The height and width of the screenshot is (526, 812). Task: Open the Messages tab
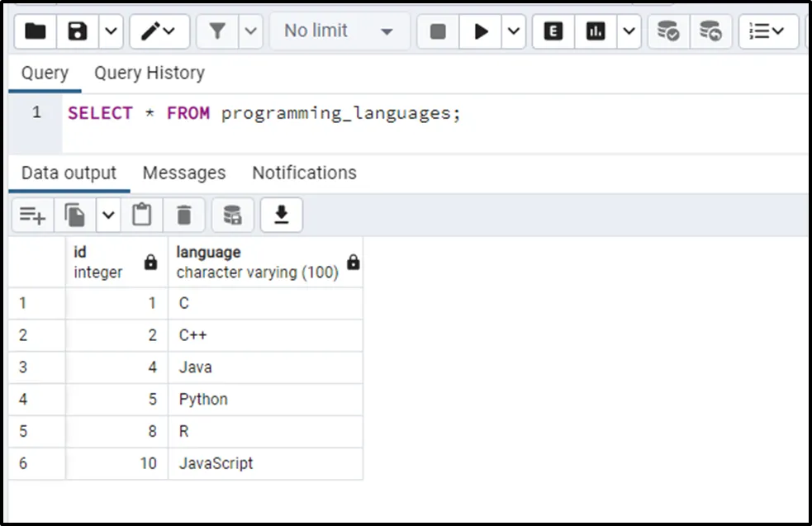point(183,173)
